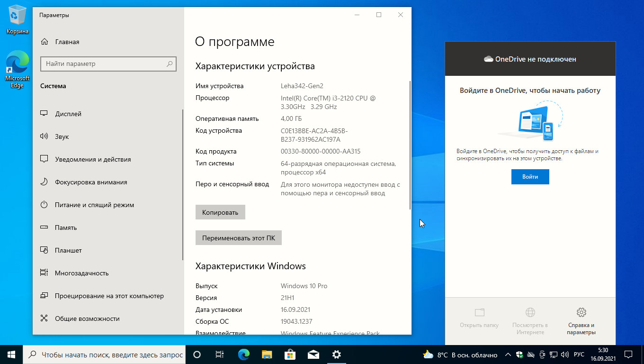The height and width of the screenshot is (364, 644).
Task: Open the network icon in the system tray
Action: 554,355
